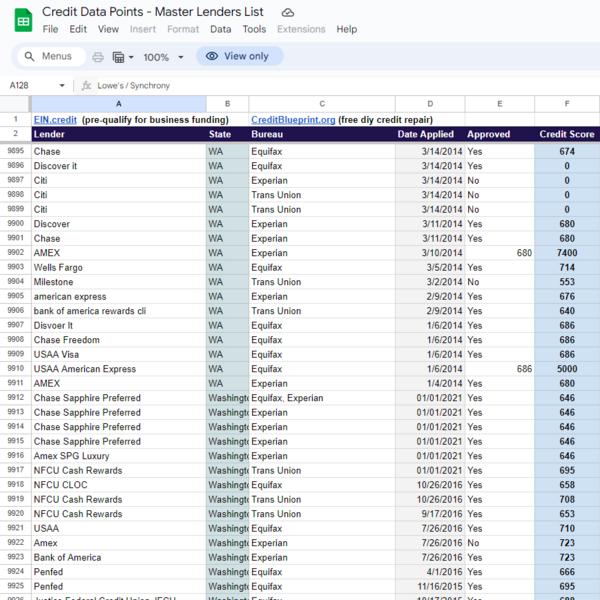Click the american express cell
Viewport: 600px width, 600px height.
click(x=119, y=297)
